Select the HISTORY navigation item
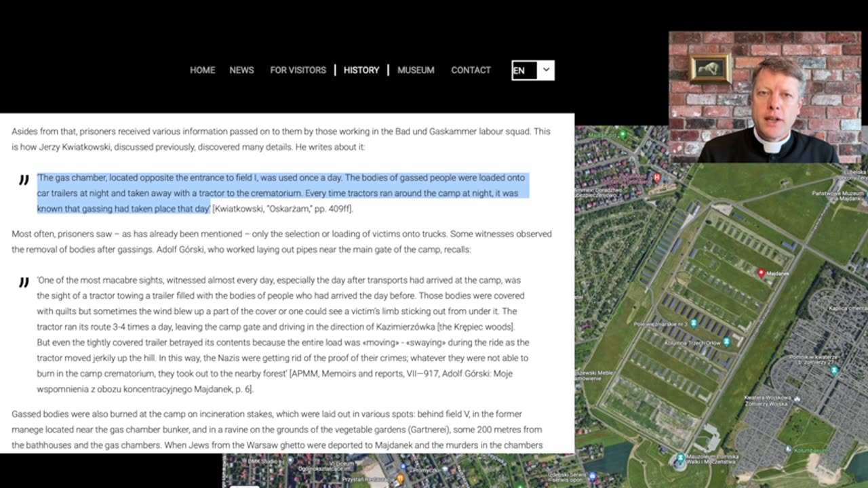The height and width of the screenshot is (488, 868). [x=361, y=70]
